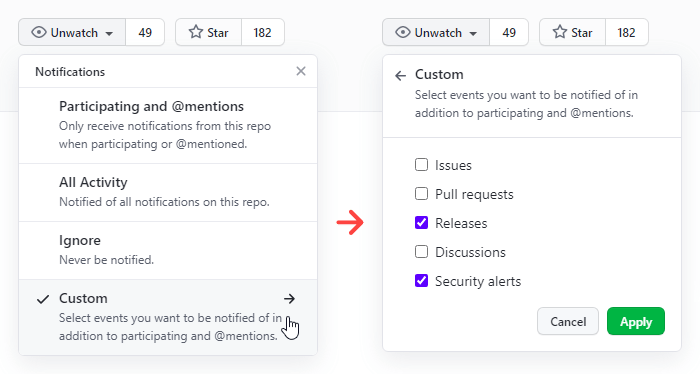Uncheck the Security alerts checkbox
Screen dimensions: 700x374
click(x=421, y=281)
